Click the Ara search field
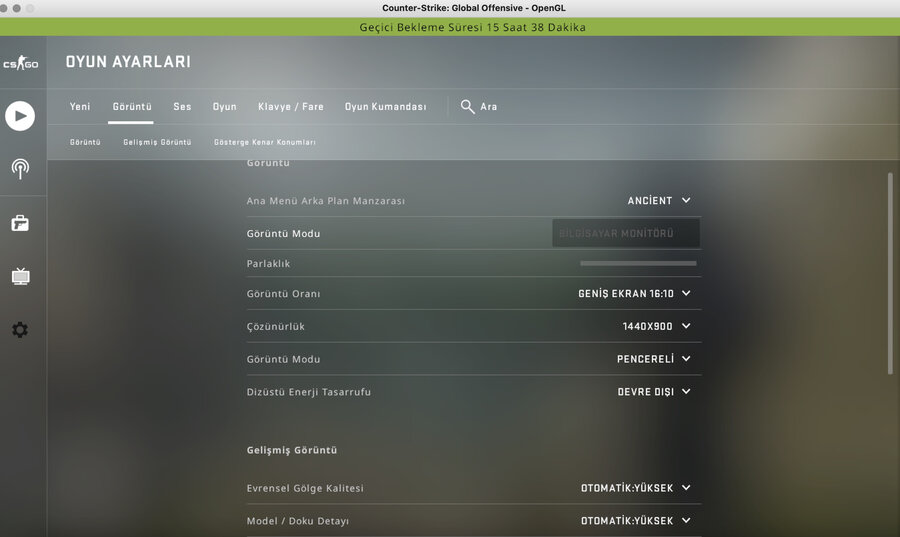The image size is (900, 537). click(x=489, y=107)
